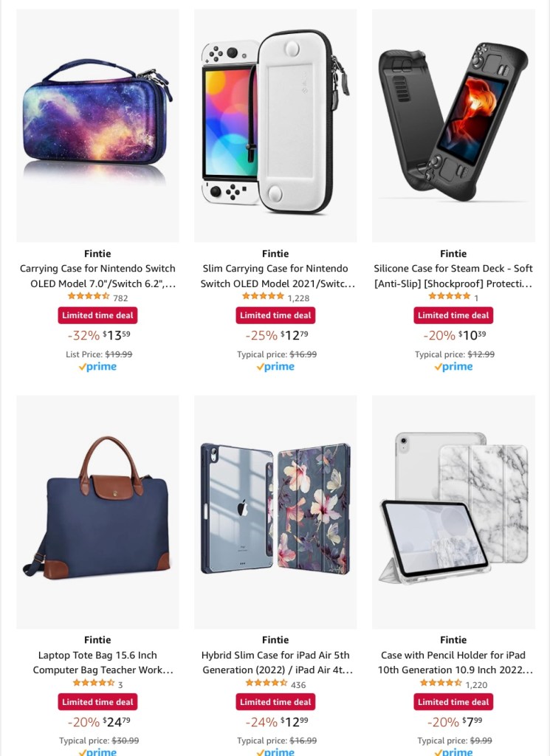Open the marble iPad 10th Generation case image
The width and height of the screenshot is (550, 756).
coord(453,512)
